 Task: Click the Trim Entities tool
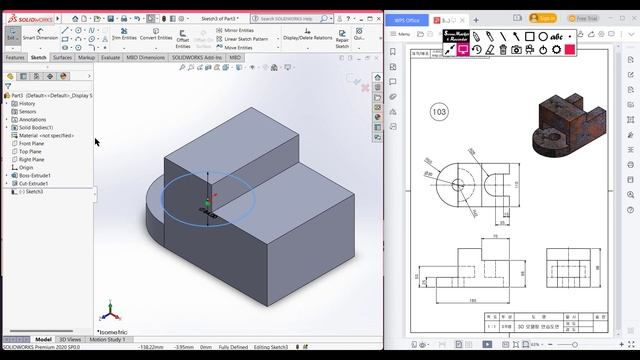[x=124, y=34]
